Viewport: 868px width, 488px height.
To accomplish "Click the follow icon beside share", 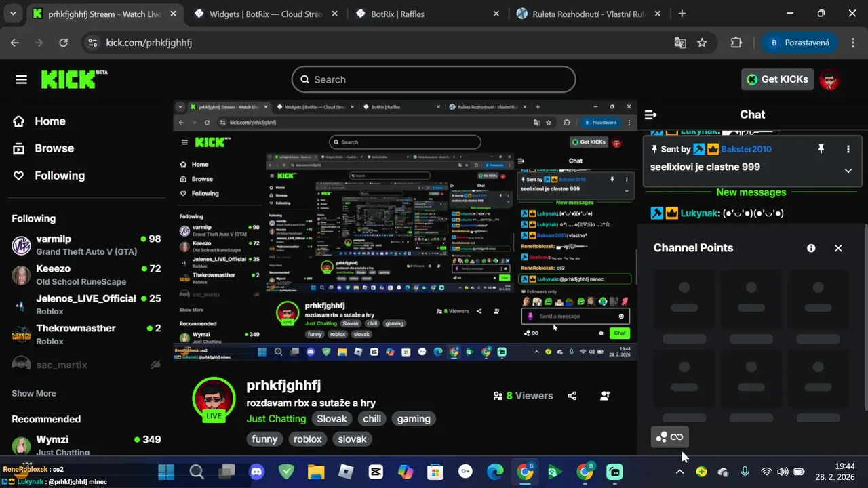I will tap(605, 396).
